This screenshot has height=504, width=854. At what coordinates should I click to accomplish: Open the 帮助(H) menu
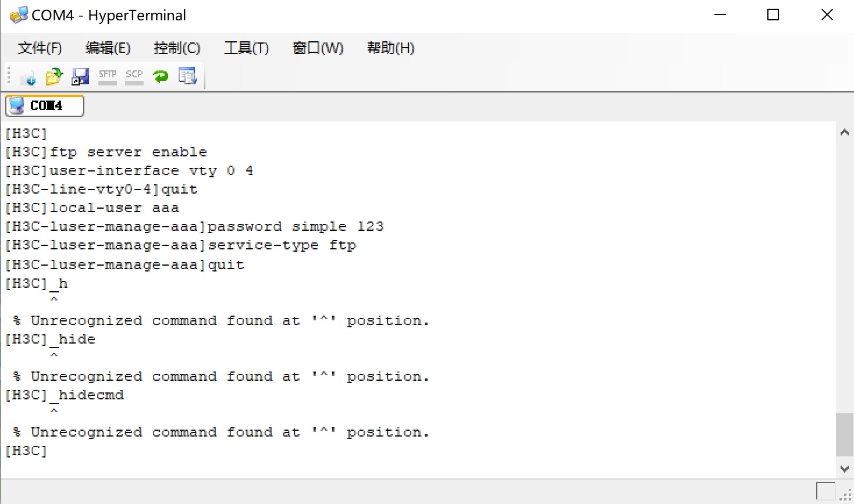(x=390, y=48)
